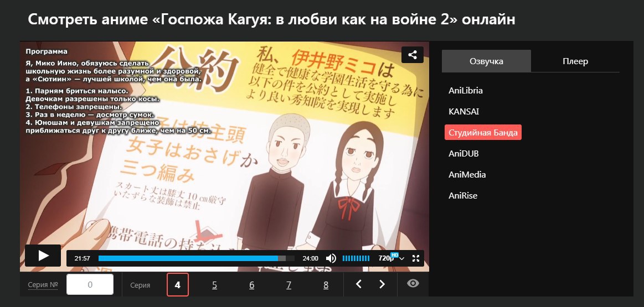The image size is (644, 307).
Task: Select AniMedia voiceover
Action: pyautogui.click(x=467, y=174)
